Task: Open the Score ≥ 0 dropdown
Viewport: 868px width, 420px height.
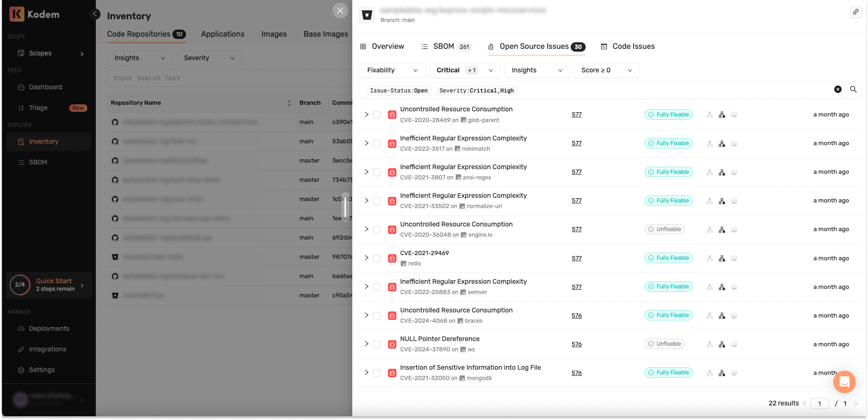Action: [x=606, y=70]
